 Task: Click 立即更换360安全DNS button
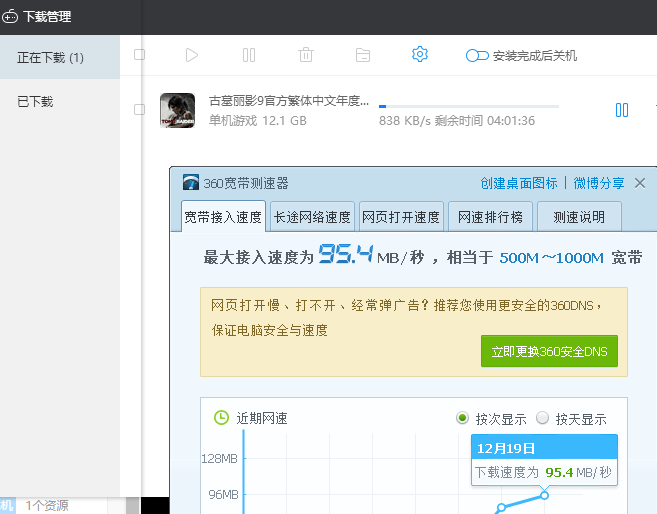point(549,351)
